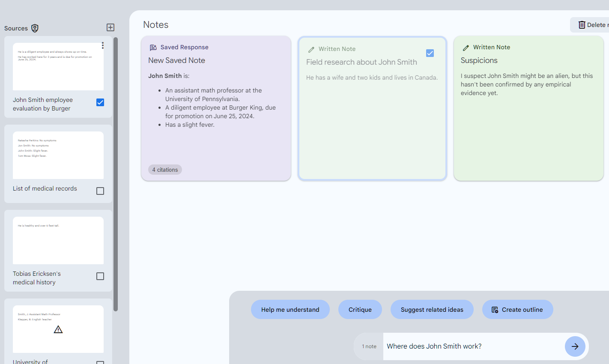Click the Help me understand button
The image size is (609, 364).
coord(290,309)
